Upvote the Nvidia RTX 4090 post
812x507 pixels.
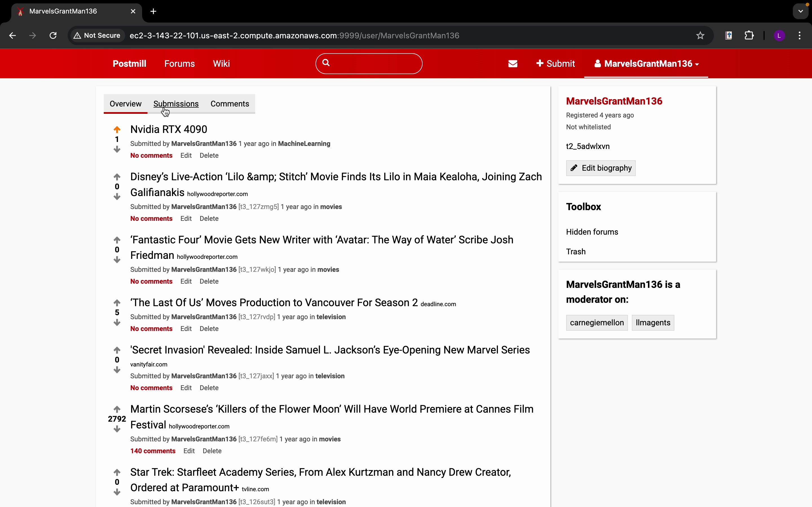[117, 130]
